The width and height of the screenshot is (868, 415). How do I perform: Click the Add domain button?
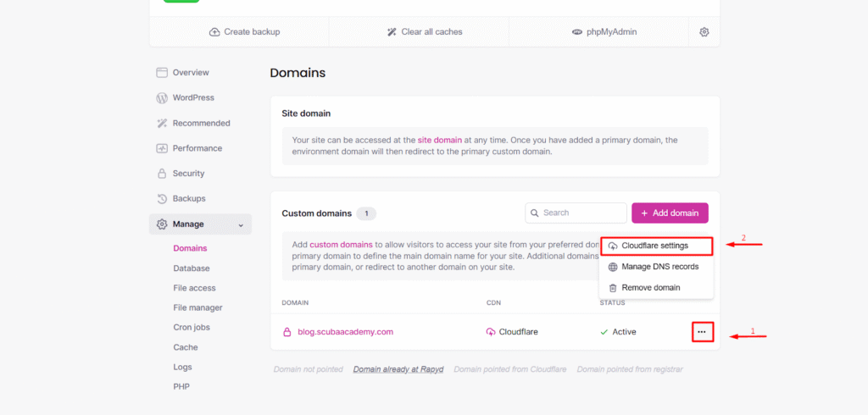tap(670, 213)
